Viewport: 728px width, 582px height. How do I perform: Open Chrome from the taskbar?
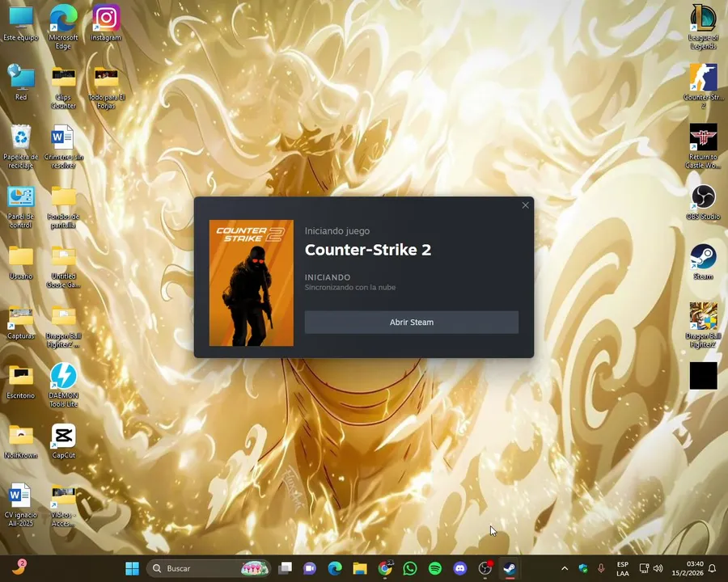(385, 568)
